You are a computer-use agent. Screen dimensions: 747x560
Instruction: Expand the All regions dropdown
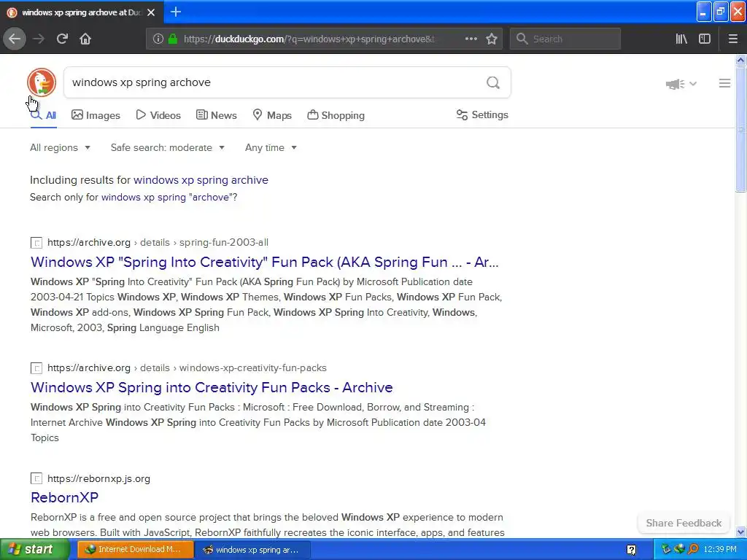[x=60, y=147]
